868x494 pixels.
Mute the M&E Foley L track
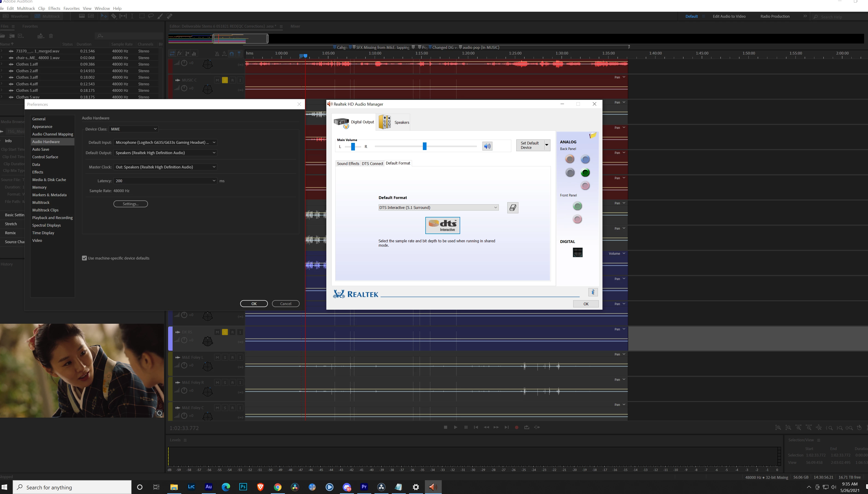(217, 357)
